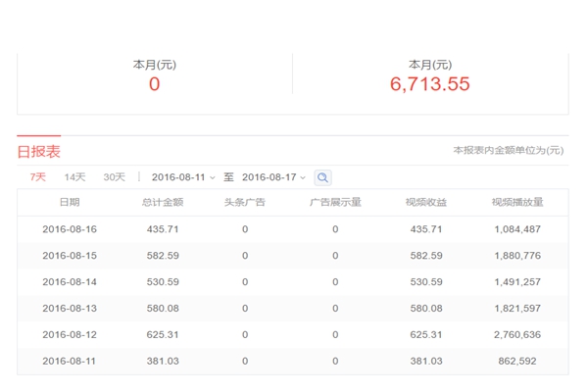This screenshot has width=588, height=392.
Task: Click the magnifier search icon beside date range
Action: pyautogui.click(x=322, y=177)
